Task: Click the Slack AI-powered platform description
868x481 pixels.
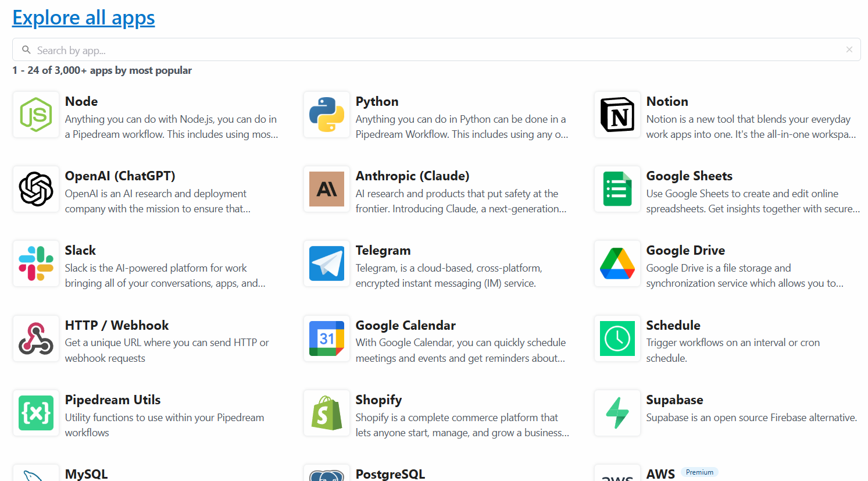Action: pos(165,276)
